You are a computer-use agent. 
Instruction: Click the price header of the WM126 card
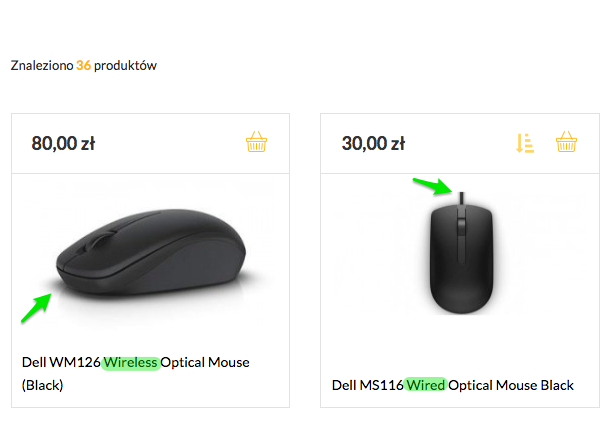tap(150, 143)
